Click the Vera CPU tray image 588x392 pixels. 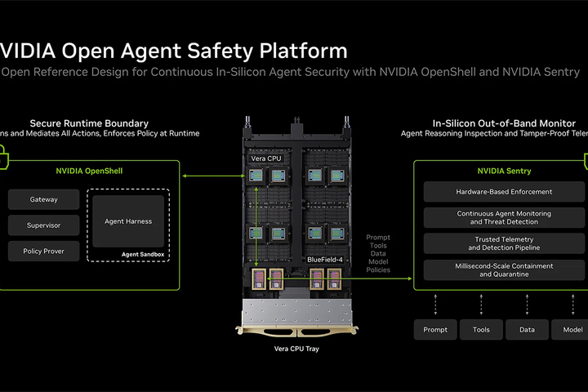(x=296, y=226)
